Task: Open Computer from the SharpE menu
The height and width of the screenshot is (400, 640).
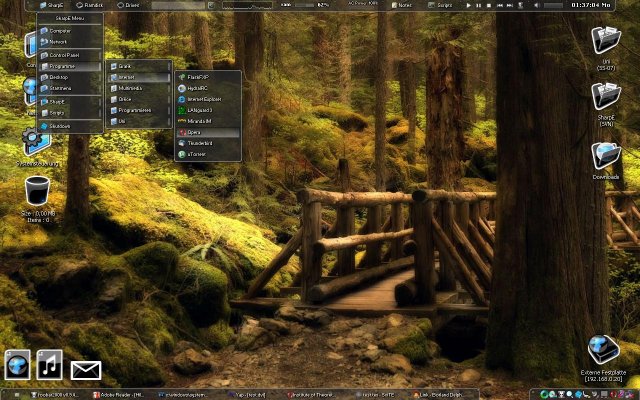Action: click(70, 31)
